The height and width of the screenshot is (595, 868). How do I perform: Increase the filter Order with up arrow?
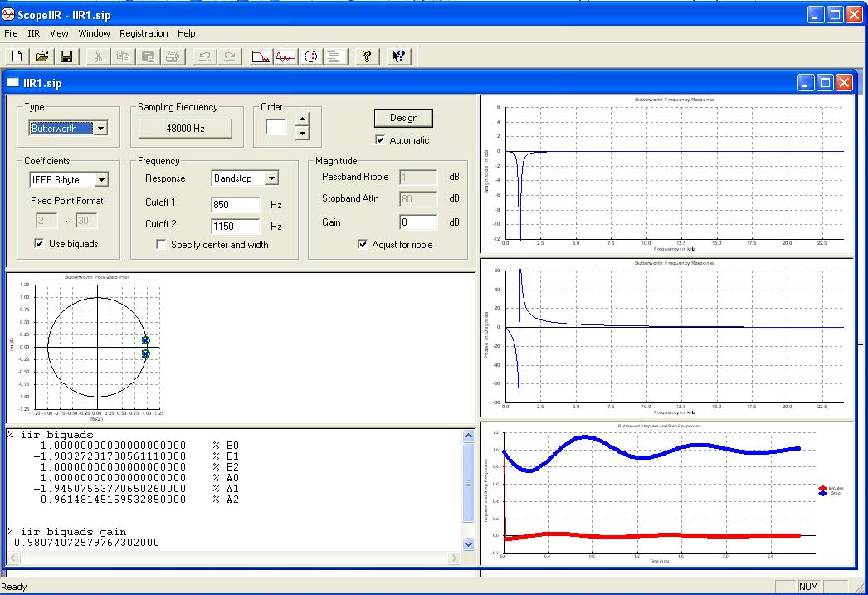coord(302,119)
